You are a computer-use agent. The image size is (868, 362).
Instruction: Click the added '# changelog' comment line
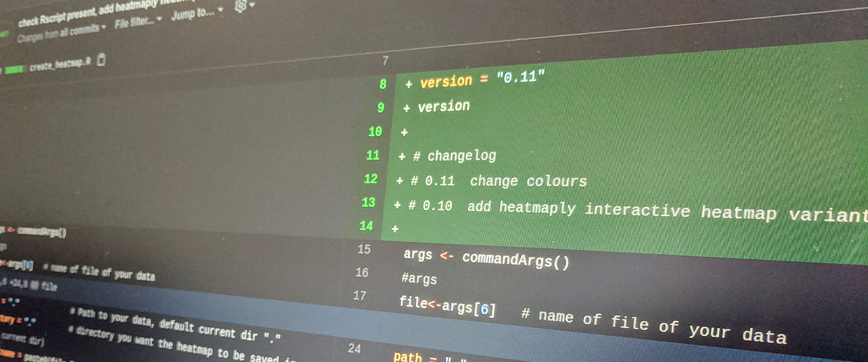454,156
